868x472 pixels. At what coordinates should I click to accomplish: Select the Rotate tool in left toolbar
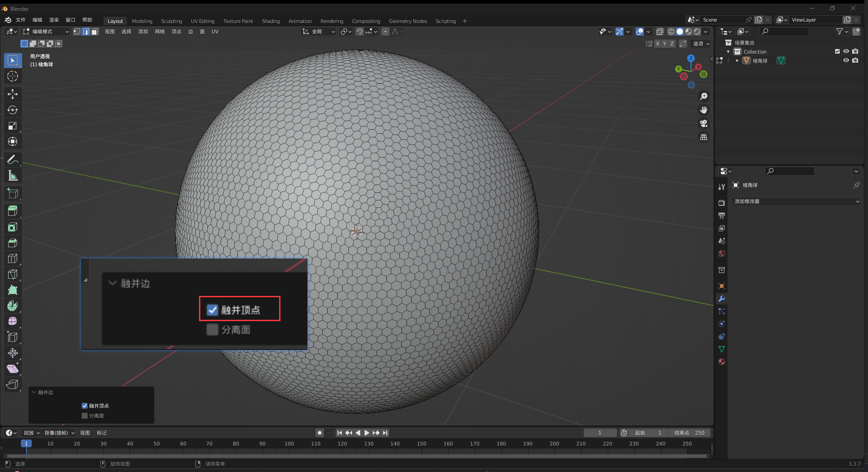tap(13, 110)
